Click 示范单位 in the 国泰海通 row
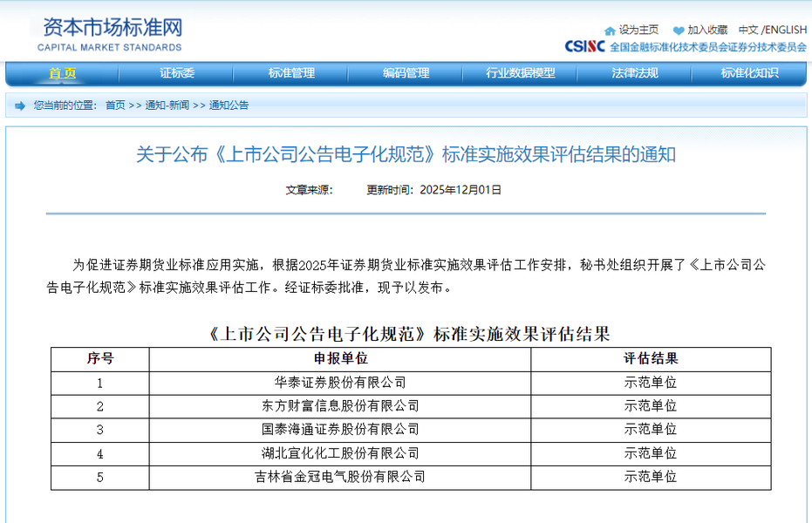Viewport: 812px width, 523px height. [x=651, y=430]
